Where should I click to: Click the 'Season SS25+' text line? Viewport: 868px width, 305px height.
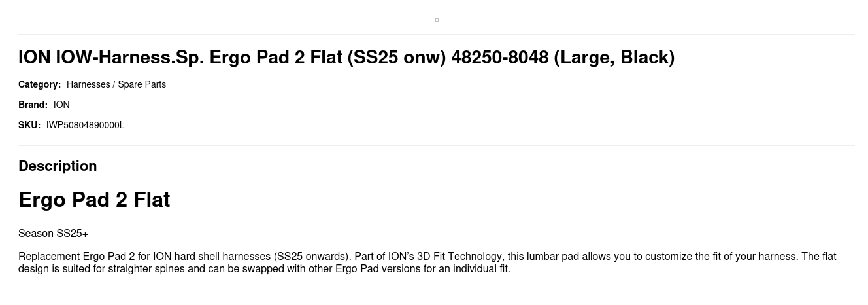coord(53,234)
